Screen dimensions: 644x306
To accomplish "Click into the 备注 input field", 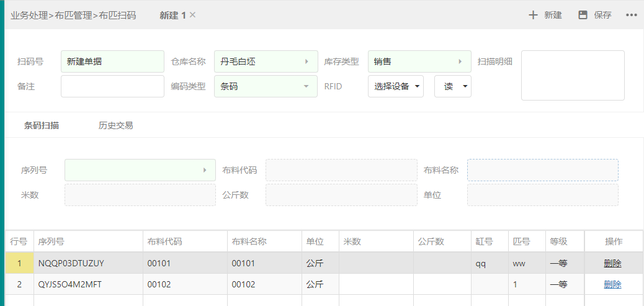I will click(112, 86).
